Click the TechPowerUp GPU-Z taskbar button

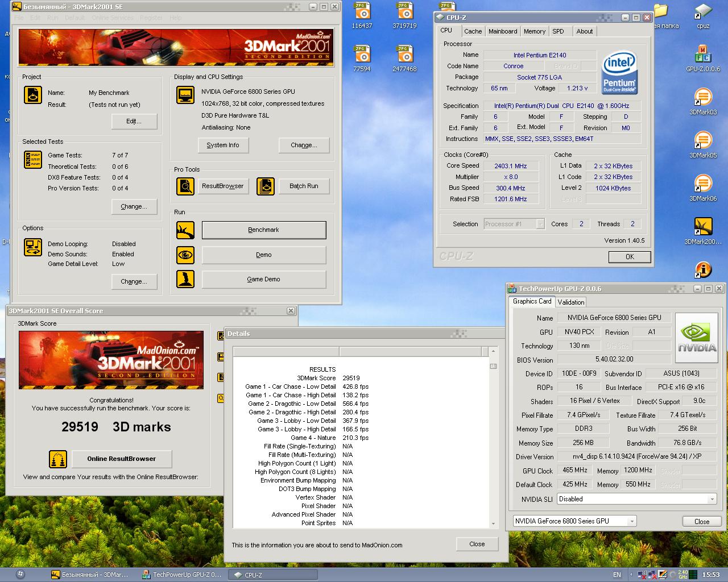pos(182,575)
